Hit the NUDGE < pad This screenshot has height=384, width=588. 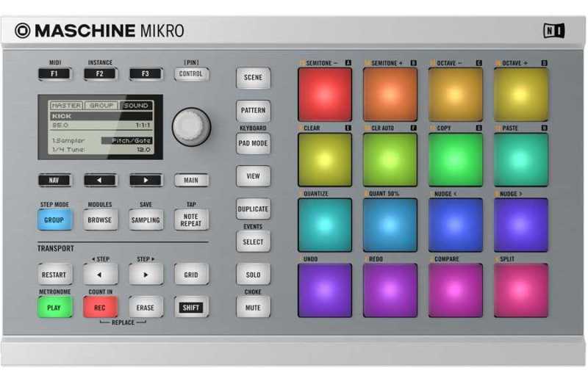point(455,225)
